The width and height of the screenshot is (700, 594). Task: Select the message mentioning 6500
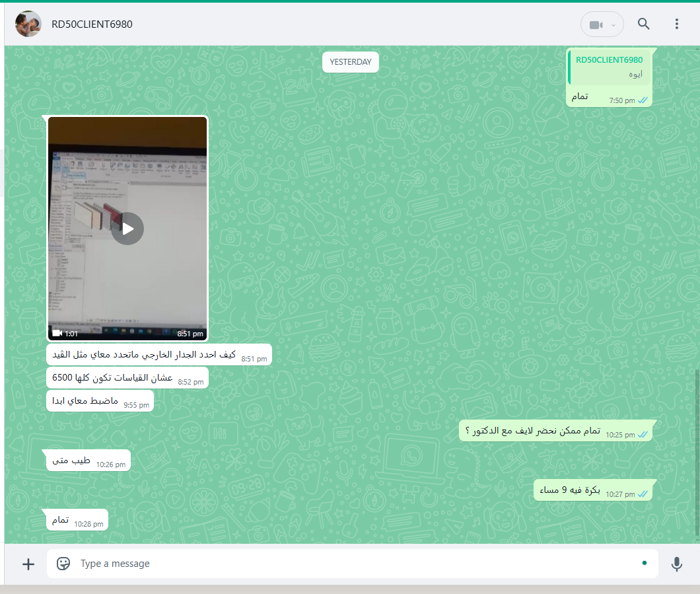tap(127, 378)
